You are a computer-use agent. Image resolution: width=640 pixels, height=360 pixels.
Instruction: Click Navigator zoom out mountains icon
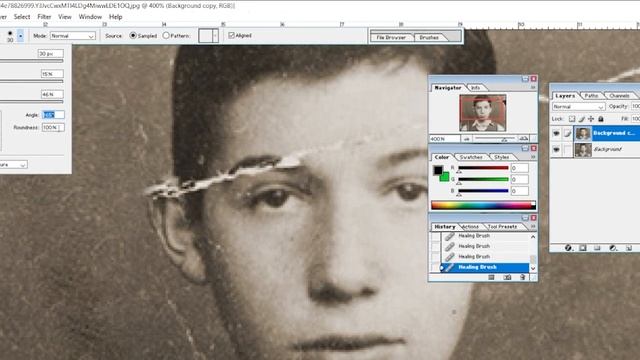click(x=466, y=139)
